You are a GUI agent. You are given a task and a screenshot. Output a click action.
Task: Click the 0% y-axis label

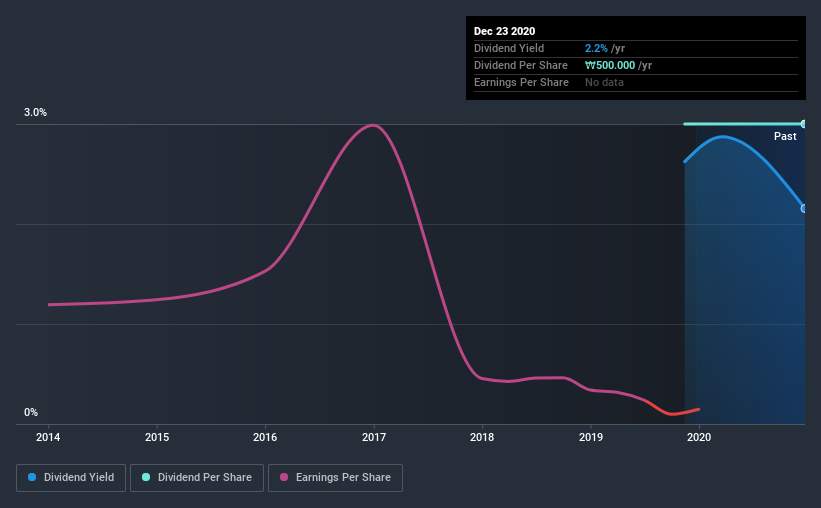(x=31, y=413)
